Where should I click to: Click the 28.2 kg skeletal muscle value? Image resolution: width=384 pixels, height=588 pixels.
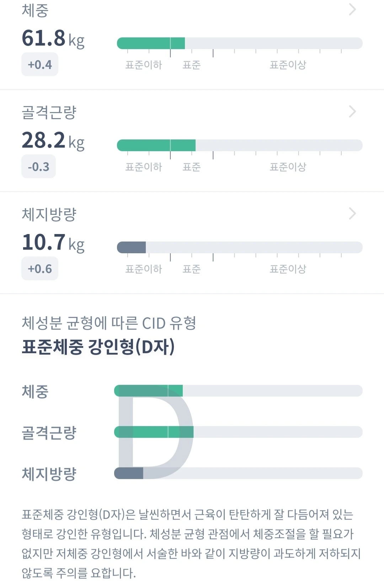coord(53,141)
